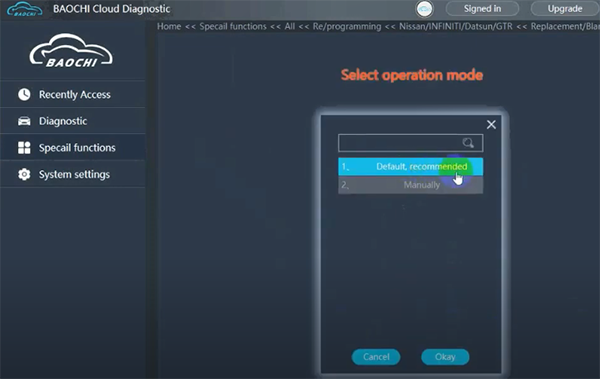Click the 'Select operation mode' heading
This screenshot has width=600, height=379.
click(x=412, y=75)
